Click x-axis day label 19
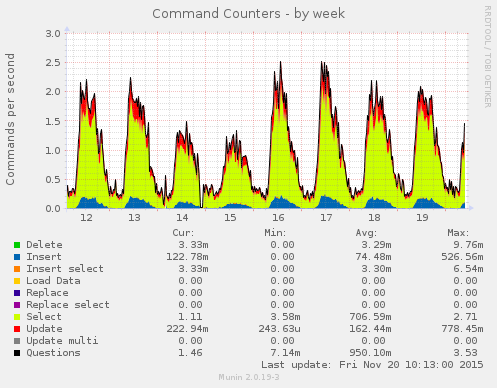Viewport: 497px width, 388px height. [422, 218]
